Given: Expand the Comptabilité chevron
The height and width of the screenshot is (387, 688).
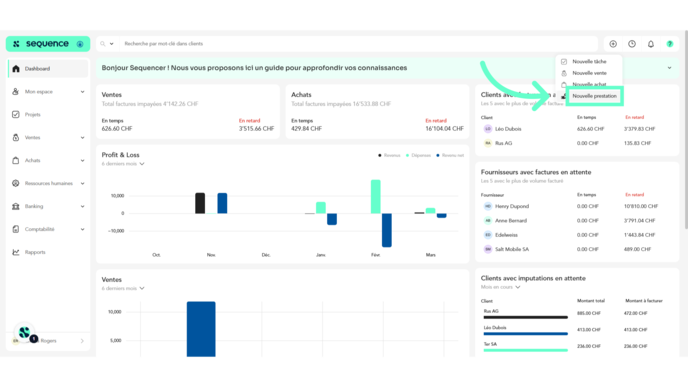Looking at the screenshot, I should [x=82, y=229].
